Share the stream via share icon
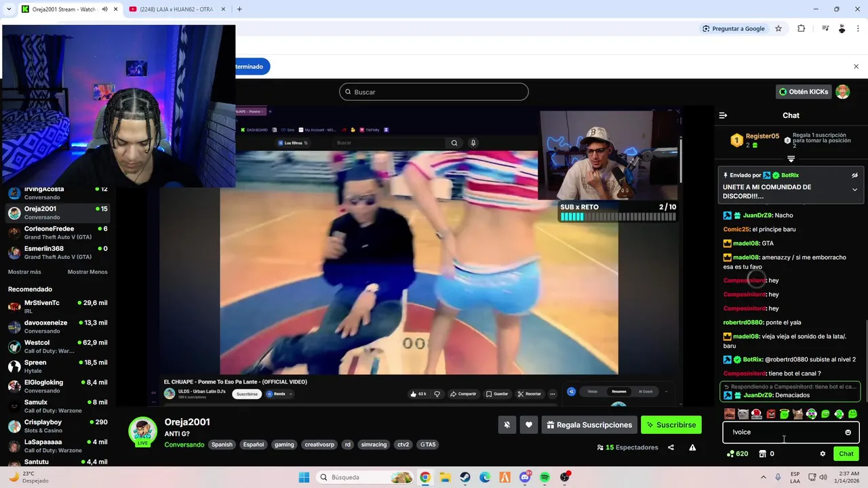868x488 pixels. pos(671,447)
